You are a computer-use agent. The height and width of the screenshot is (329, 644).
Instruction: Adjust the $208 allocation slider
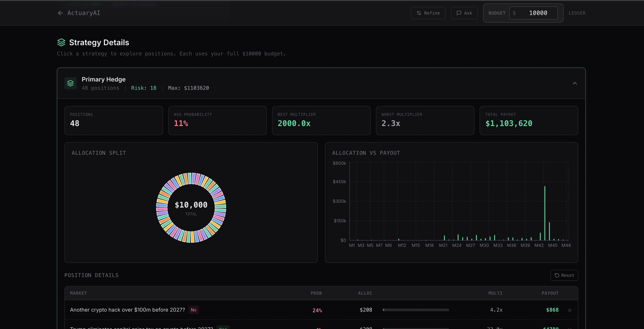[416, 310]
